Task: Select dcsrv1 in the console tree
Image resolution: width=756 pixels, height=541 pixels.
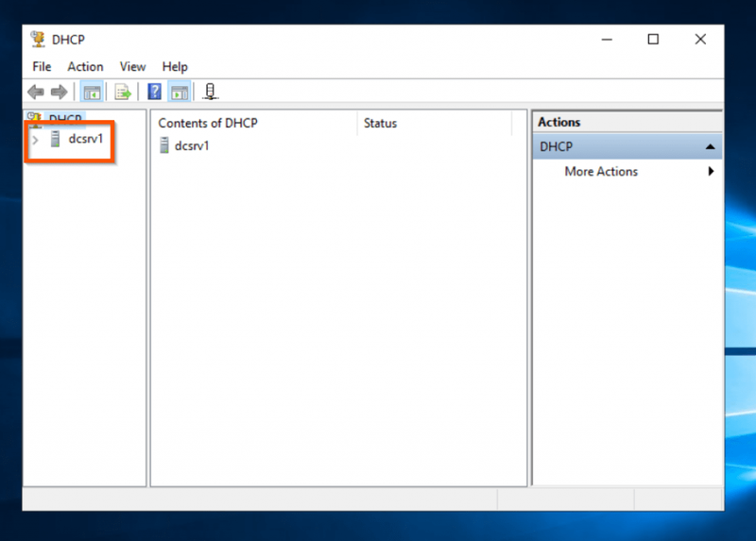Action: (86, 139)
